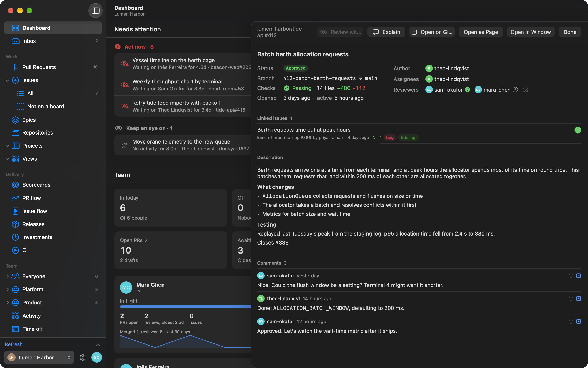Click the Explain button
The image size is (588, 368).
[x=386, y=32]
